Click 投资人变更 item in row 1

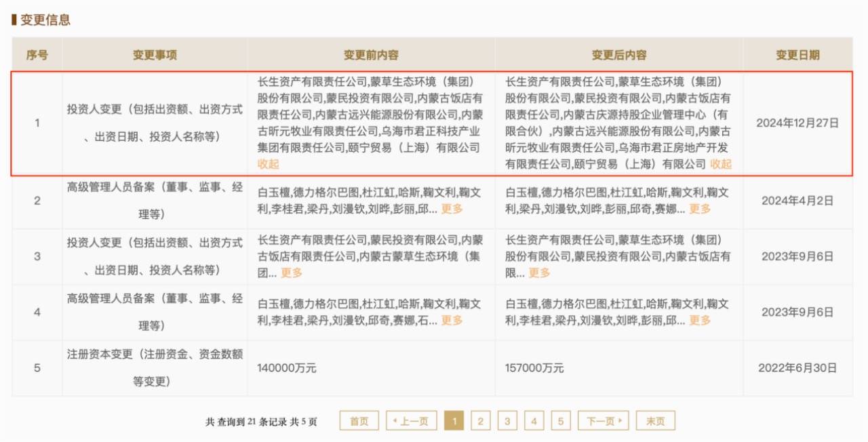point(155,123)
